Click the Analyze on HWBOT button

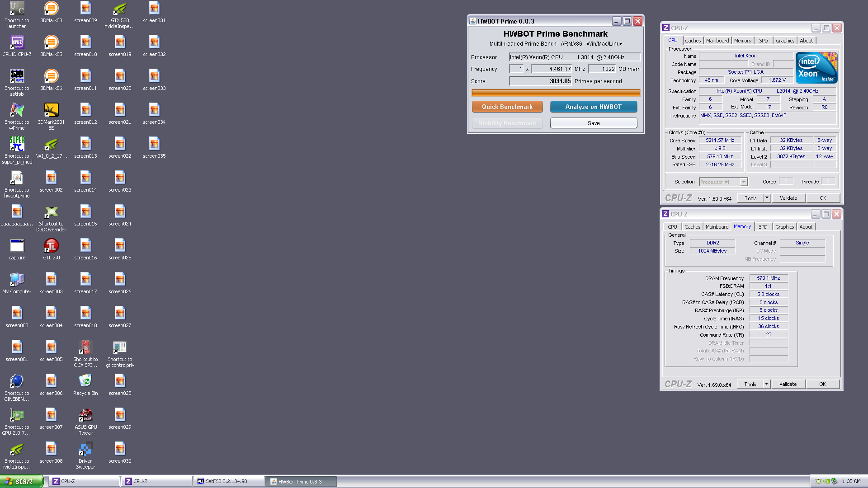click(593, 107)
